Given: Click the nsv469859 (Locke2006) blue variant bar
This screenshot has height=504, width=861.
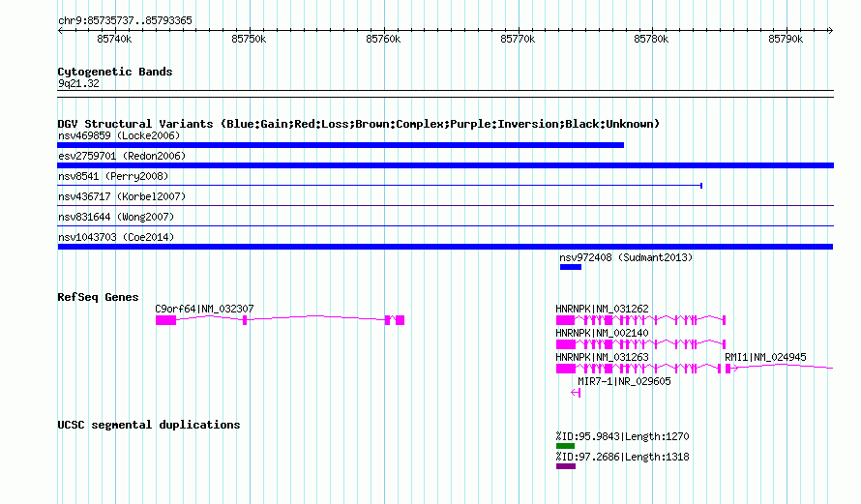Looking at the screenshot, I should [x=341, y=145].
